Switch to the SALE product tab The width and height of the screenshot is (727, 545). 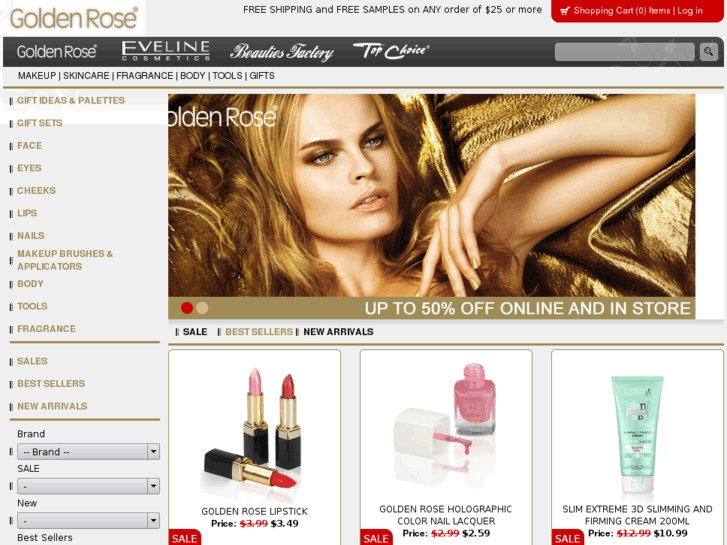tap(195, 332)
